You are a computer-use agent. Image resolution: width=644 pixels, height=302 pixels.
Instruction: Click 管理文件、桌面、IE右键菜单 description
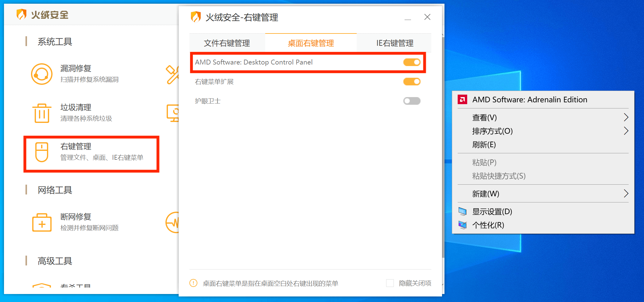[102, 158]
